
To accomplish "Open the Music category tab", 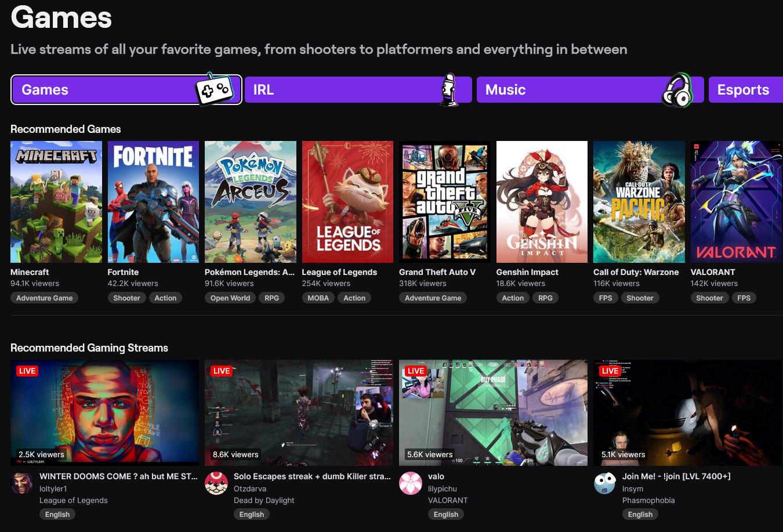I will pyautogui.click(x=590, y=90).
